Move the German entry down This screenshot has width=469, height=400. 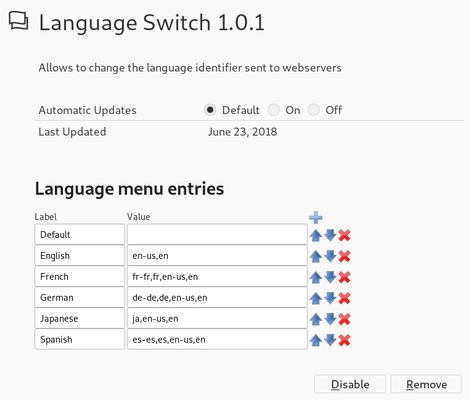(330, 298)
